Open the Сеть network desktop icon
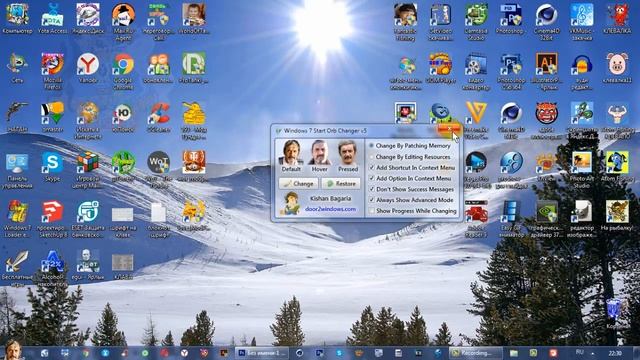The width and height of the screenshot is (640, 360). [17, 68]
